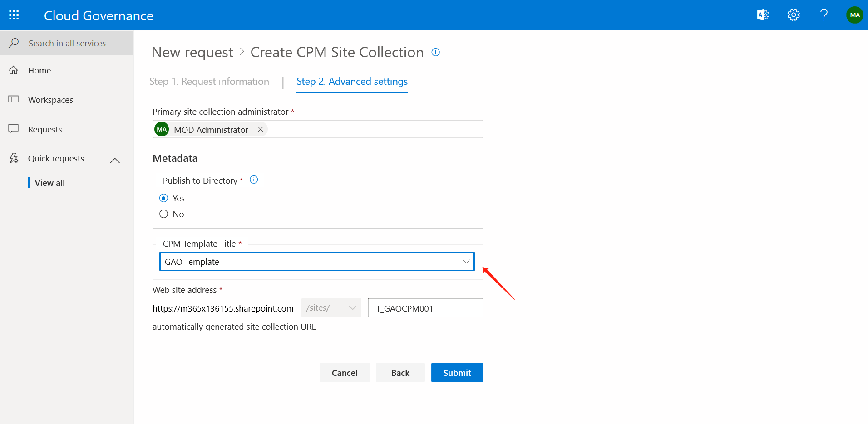The height and width of the screenshot is (424, 868).
Task: View info tooltip for Publish to Directory
Action: pyautogui.click(x=253, y=179)
